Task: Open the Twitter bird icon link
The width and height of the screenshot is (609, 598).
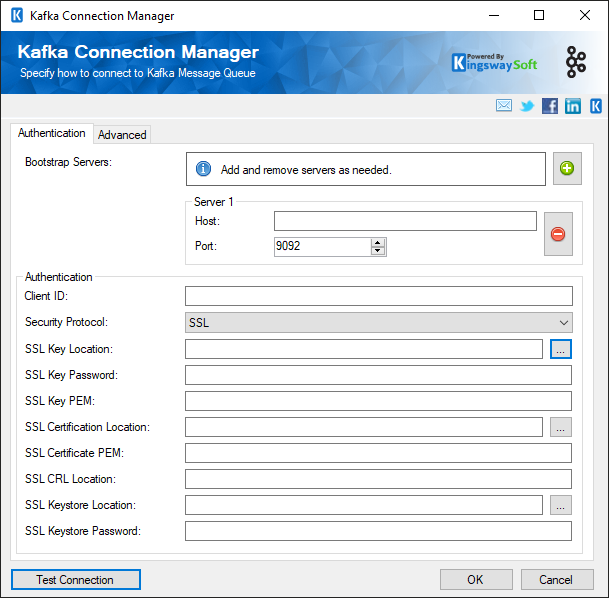Action: pos(527,106)
